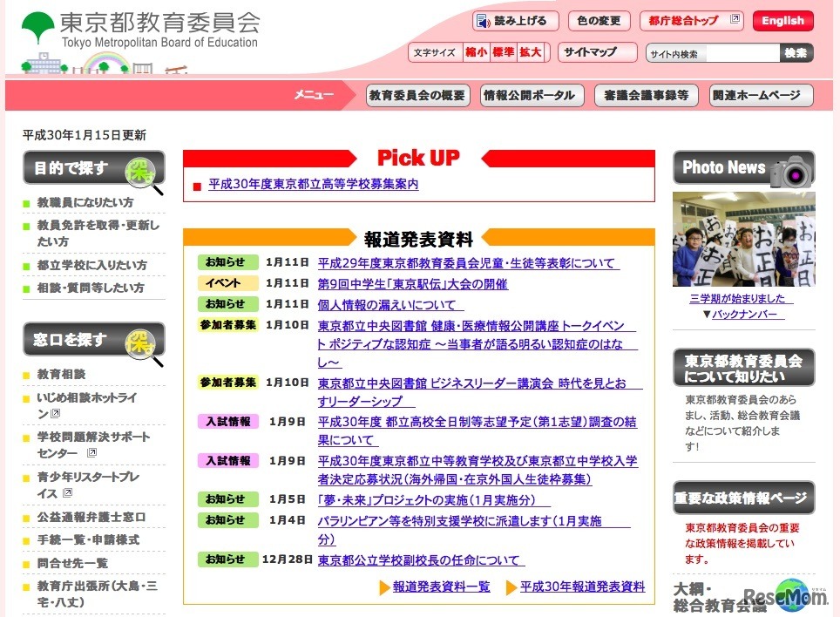The height and width of the screenshot is (617, 840).
Task: Click the speaker icon on 読み上げる button
Action: point(484,20)
